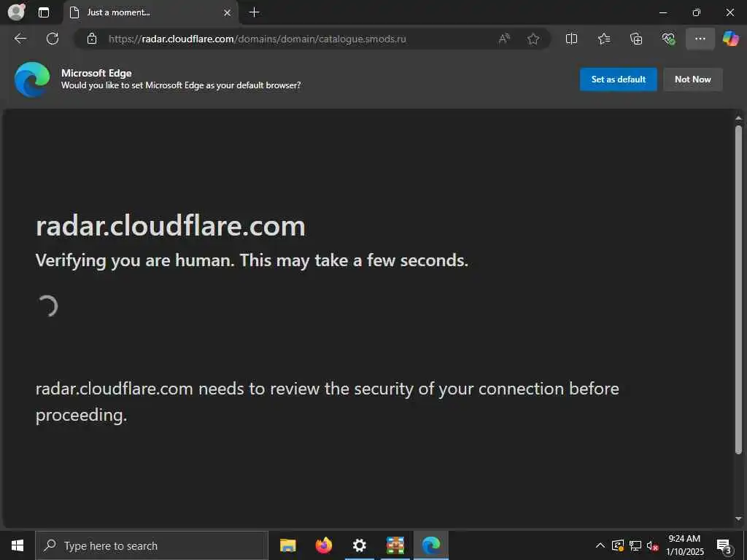Open the Edge profile avatar
This screenshot has height=560, width=747.
coord(17,12)
